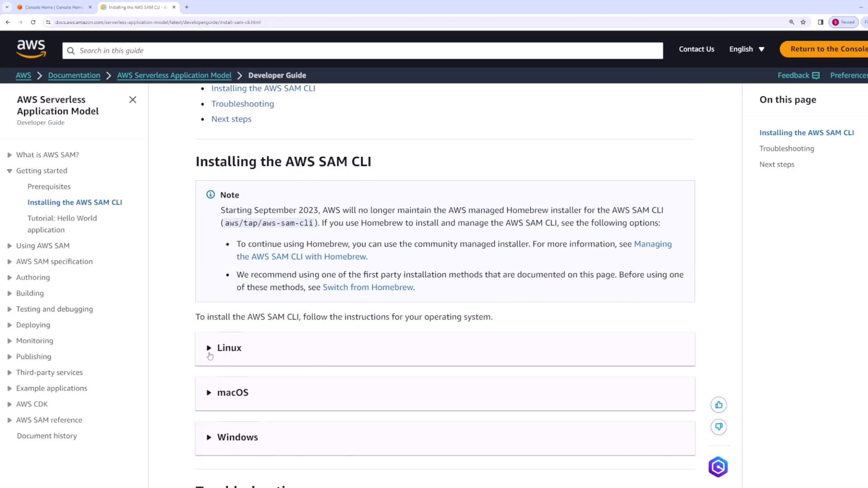This screenshot has width=868, height=488.
Task: Click the AWS logo in header
Action: pos(31,49)
